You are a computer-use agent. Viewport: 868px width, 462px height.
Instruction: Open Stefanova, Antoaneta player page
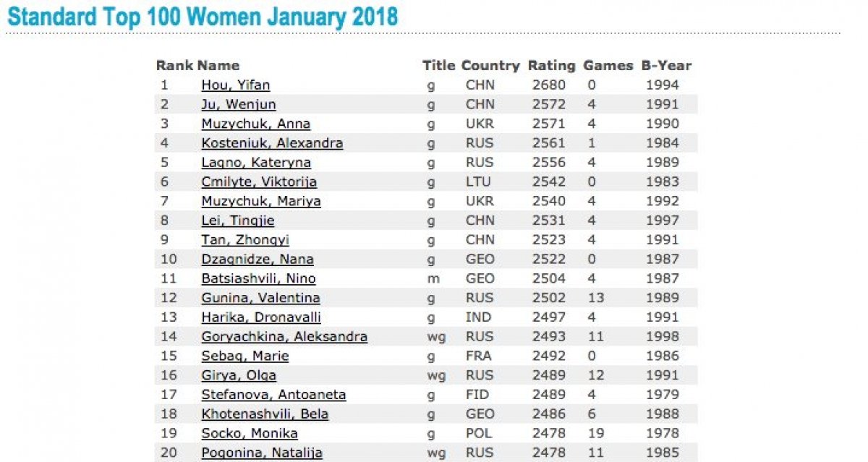(x=273, y=395)
